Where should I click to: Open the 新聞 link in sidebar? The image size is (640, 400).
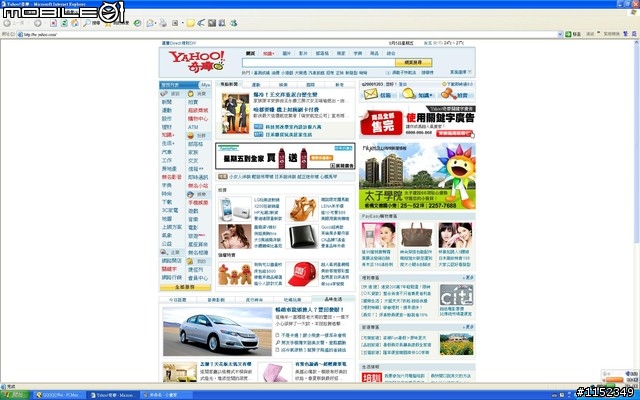[x=167, y=102]
